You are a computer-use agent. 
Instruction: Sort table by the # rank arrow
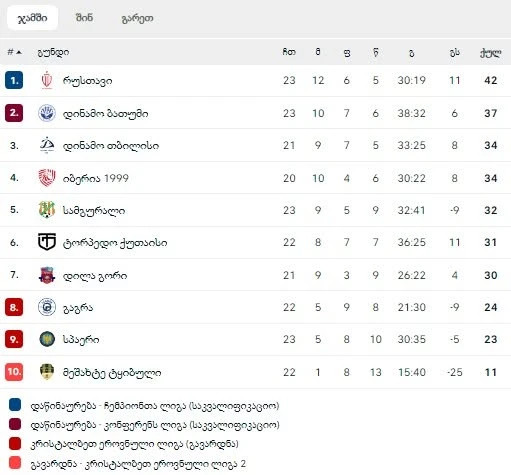coord(14,52)
